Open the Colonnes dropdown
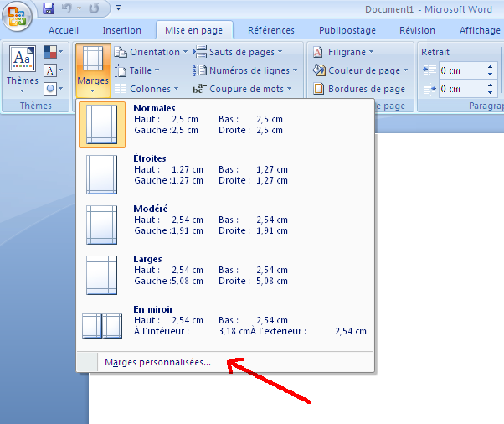 click(147, 89)
